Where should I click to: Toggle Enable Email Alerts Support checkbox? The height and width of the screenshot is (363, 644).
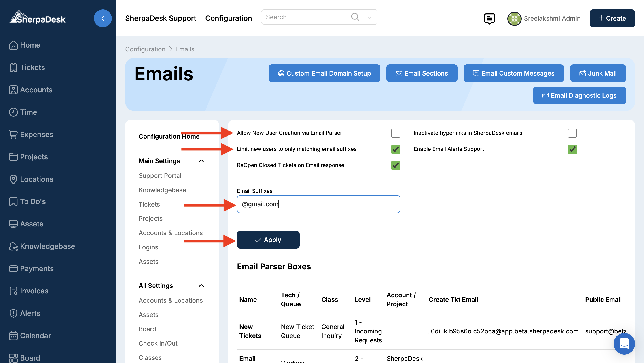click(x=572, y=149)
